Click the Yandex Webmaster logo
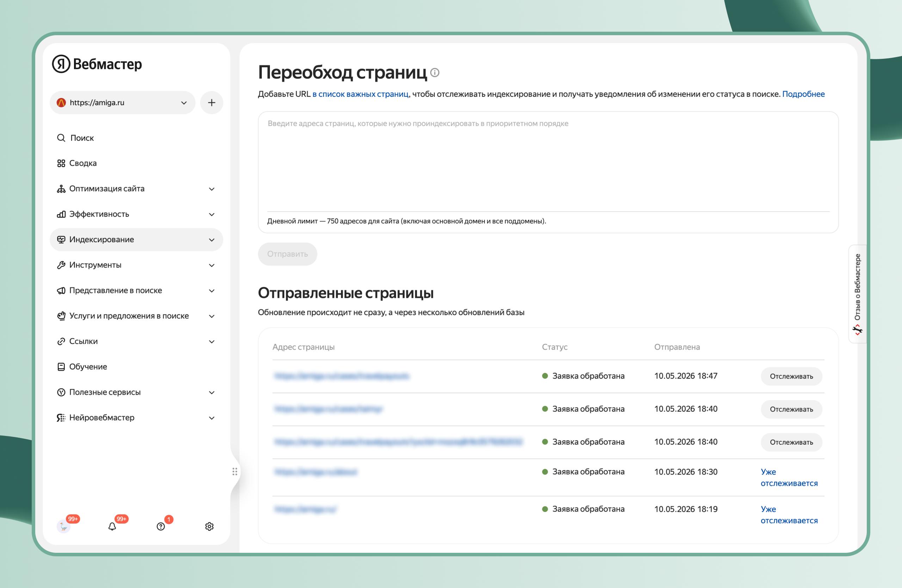The image size is (902, 588). [x=97, y=64]
